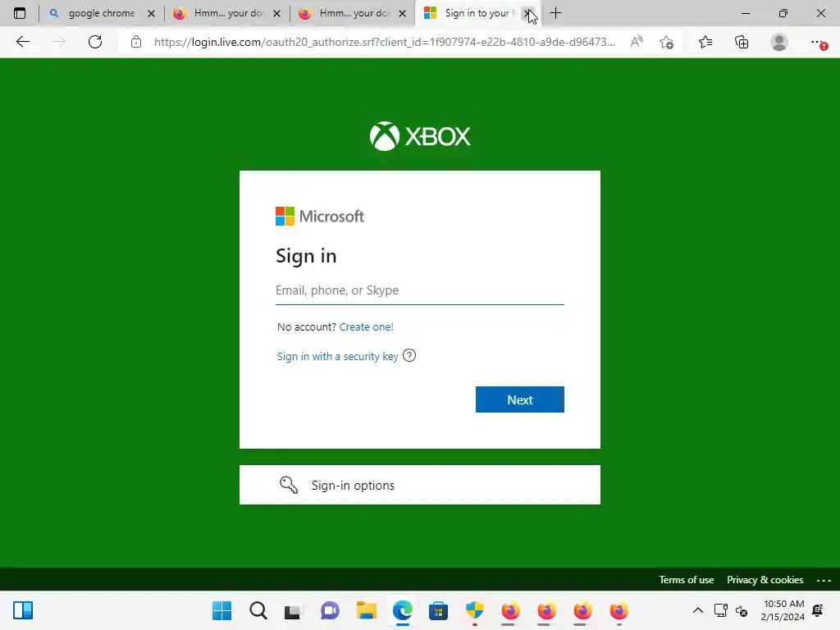Screen dimensions: 840x630
Task: Open Collections panel
Action: point(742,42)
